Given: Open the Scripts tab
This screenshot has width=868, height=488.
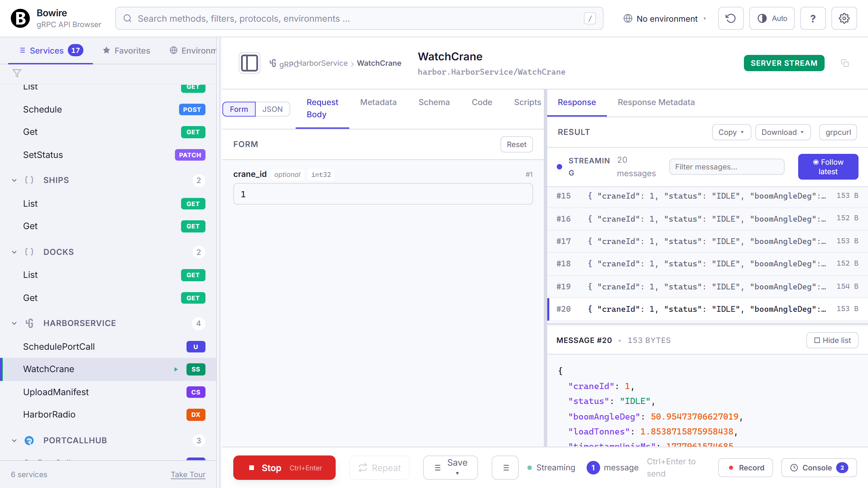Looking at the screenshot, I should point(527,102).
